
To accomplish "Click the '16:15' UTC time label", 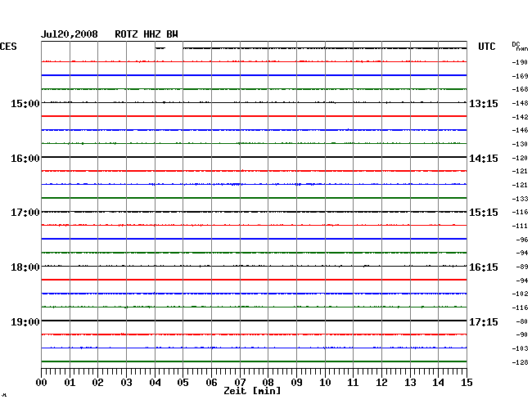I will click(484, 267).
